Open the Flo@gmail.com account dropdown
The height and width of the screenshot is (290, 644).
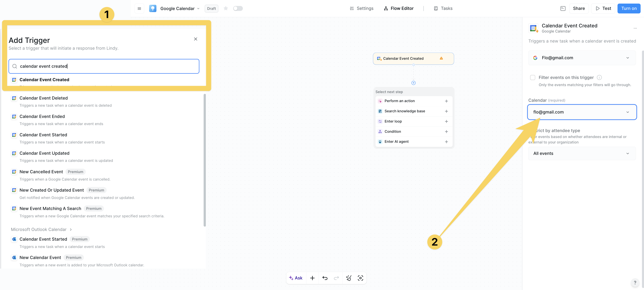tap(582, 58)
